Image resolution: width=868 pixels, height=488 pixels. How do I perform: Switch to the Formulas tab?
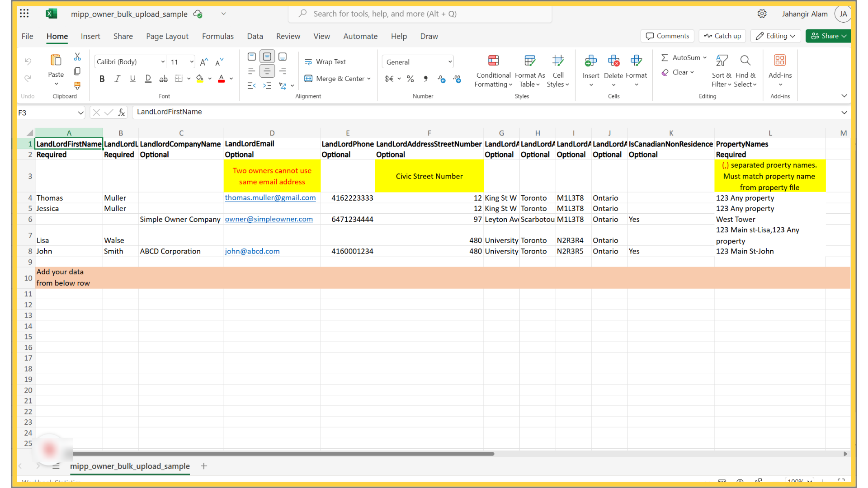218,36
